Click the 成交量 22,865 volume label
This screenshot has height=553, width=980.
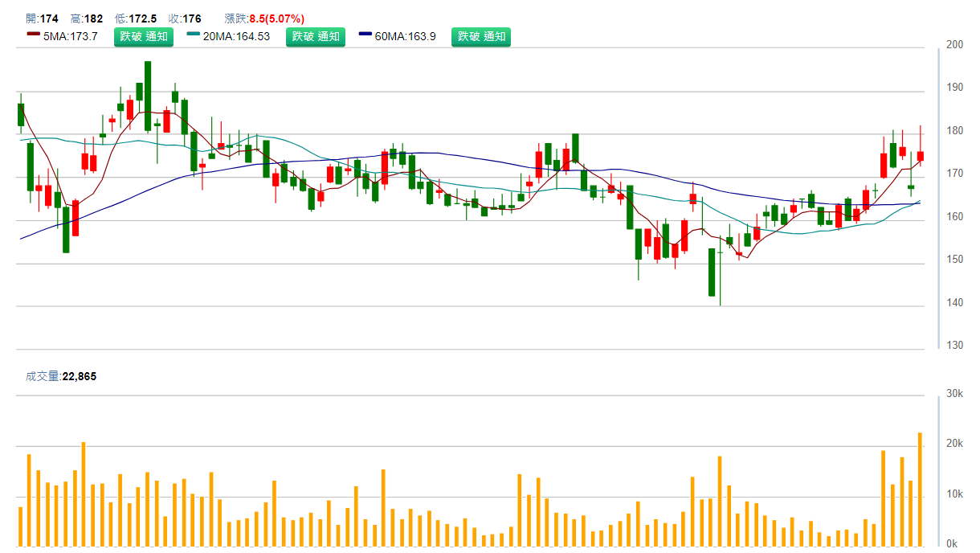(61, 376)
